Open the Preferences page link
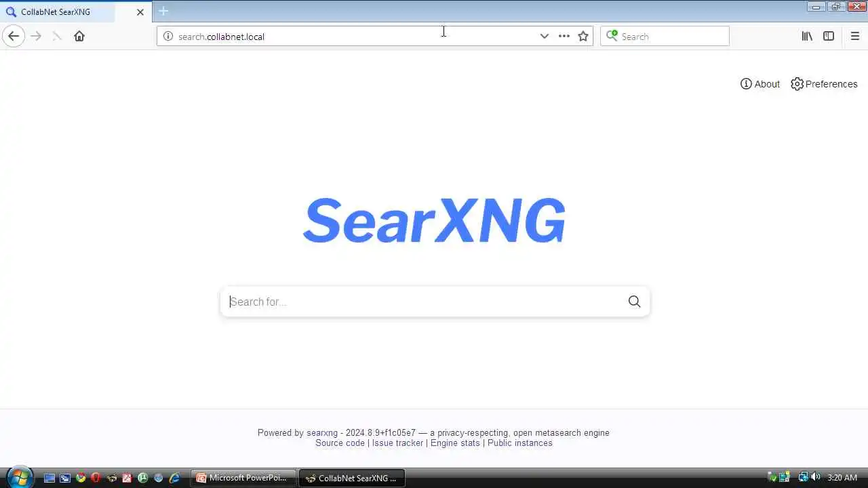Screen dimensions: 868x488 [x=824, y=84]
